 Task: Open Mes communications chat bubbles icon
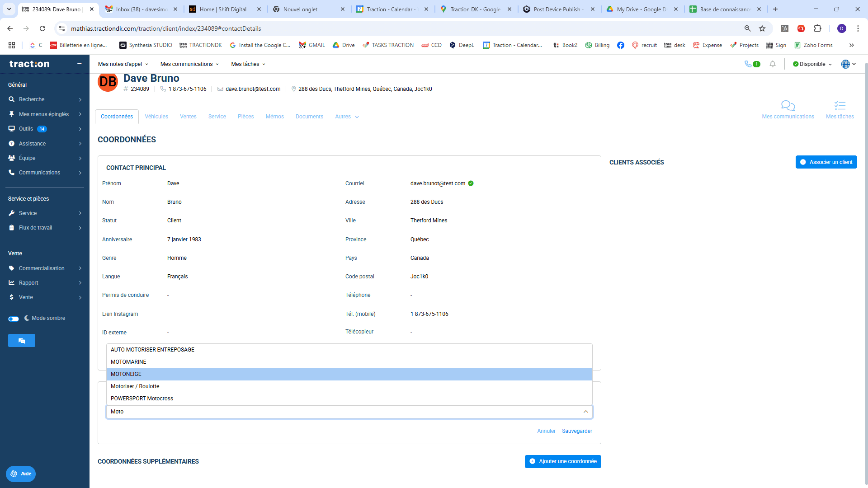click(788, 106)
